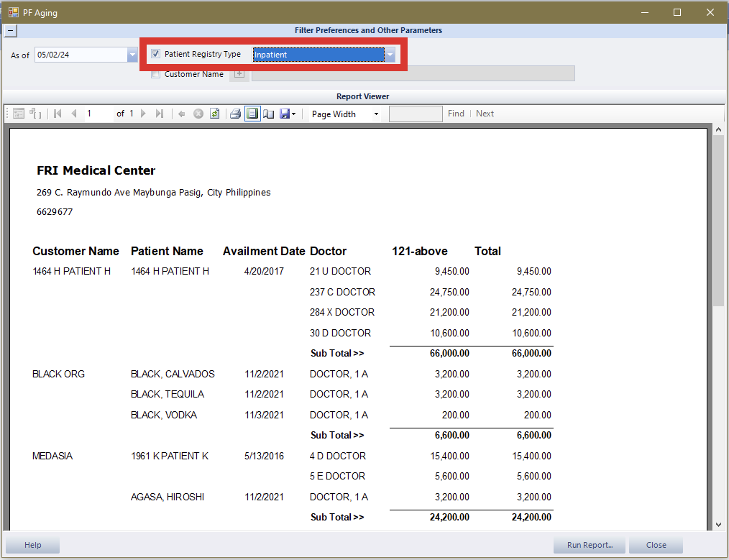Click the Export save disk icon
Screen dimensions: 729x560
click(285, 114)
